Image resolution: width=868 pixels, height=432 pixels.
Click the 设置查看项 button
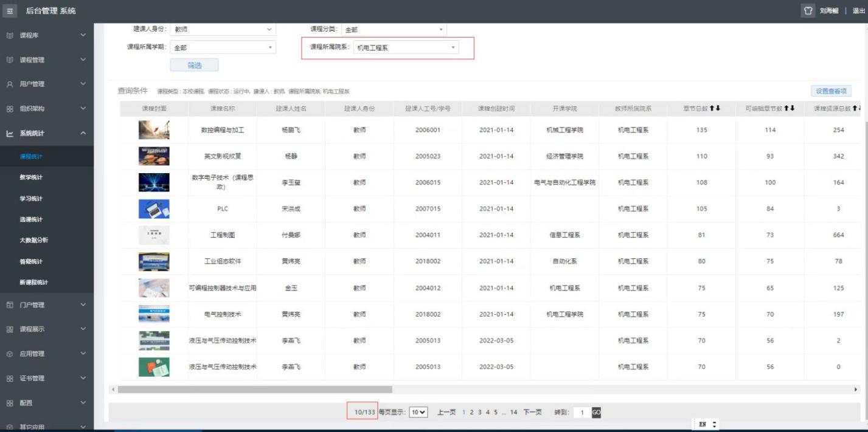[831, 91]
